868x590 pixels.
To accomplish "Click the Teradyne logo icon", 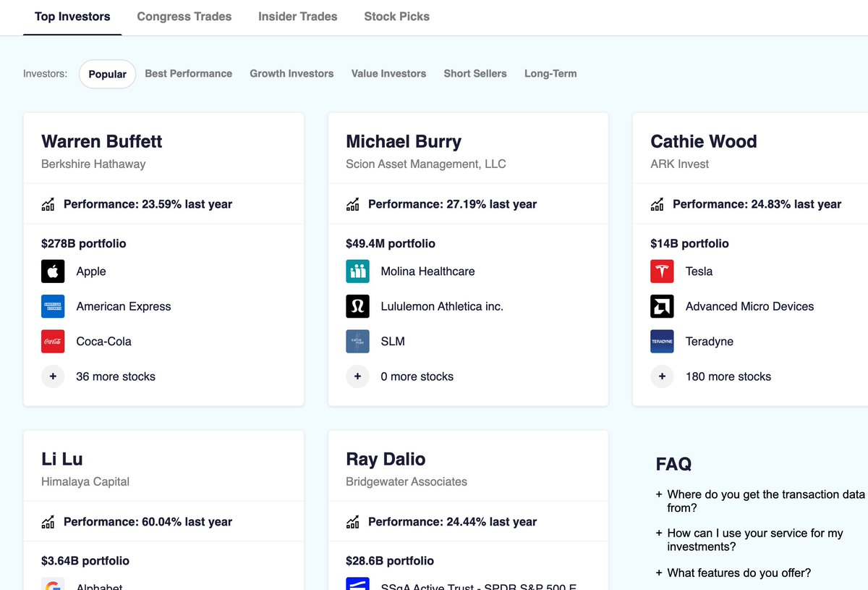I will 662,341.
